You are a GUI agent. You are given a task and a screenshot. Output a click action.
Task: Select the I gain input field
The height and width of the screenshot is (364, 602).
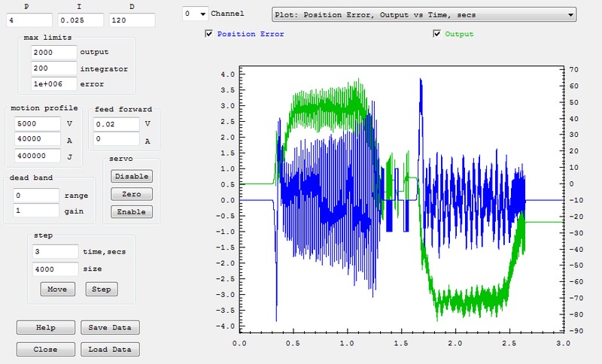(x=79, y=19)
